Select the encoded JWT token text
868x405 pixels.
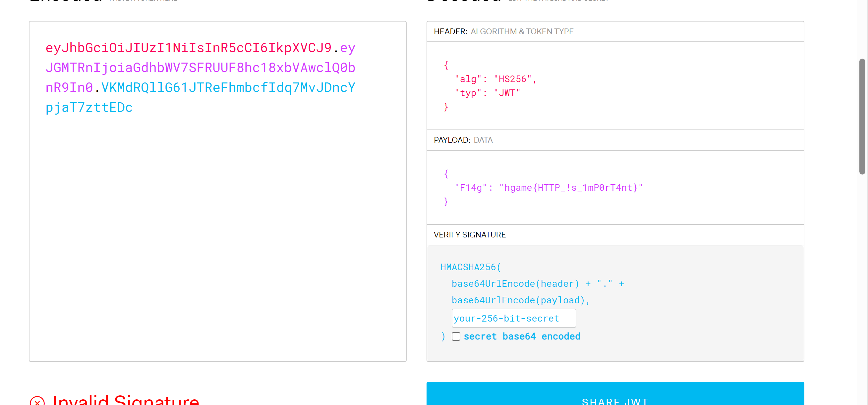pyautogui.click(x=200, y=77)
